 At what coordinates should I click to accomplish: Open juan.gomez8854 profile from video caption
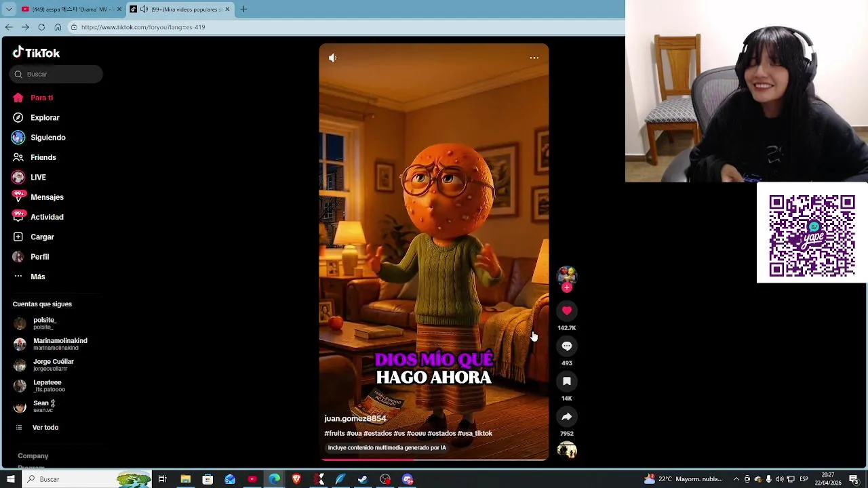(x=355, y=419)
